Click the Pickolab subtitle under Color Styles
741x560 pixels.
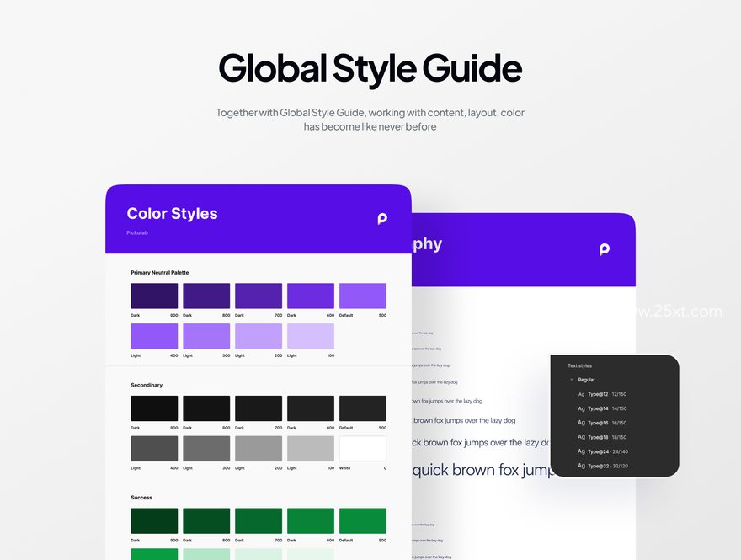(x=137, y=232)
